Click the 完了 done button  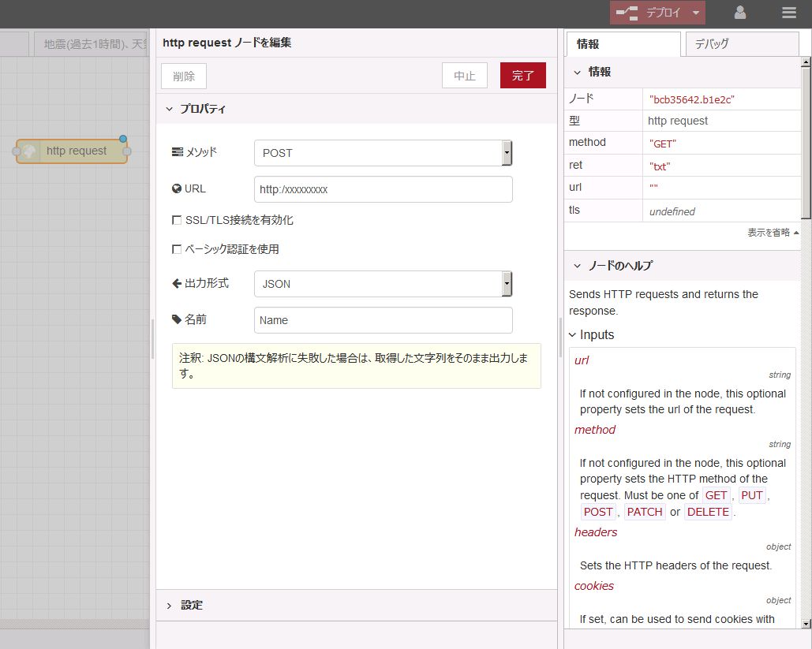point(522,76)
